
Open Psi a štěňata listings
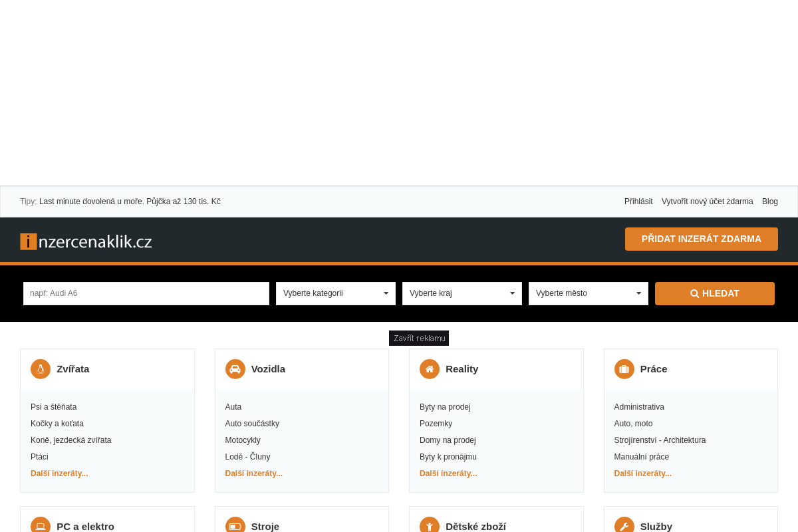(54, 407)
